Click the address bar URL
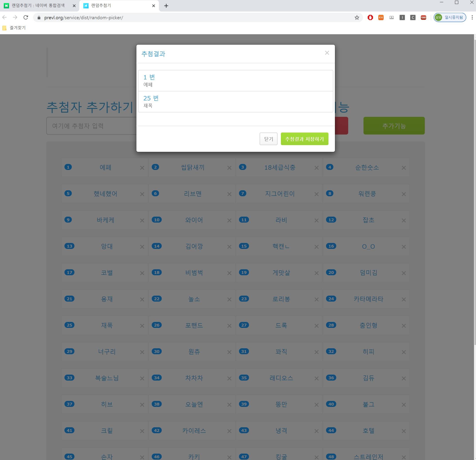Image resolution: width=476 pixels, height=460 pixels. coord(84,17)
